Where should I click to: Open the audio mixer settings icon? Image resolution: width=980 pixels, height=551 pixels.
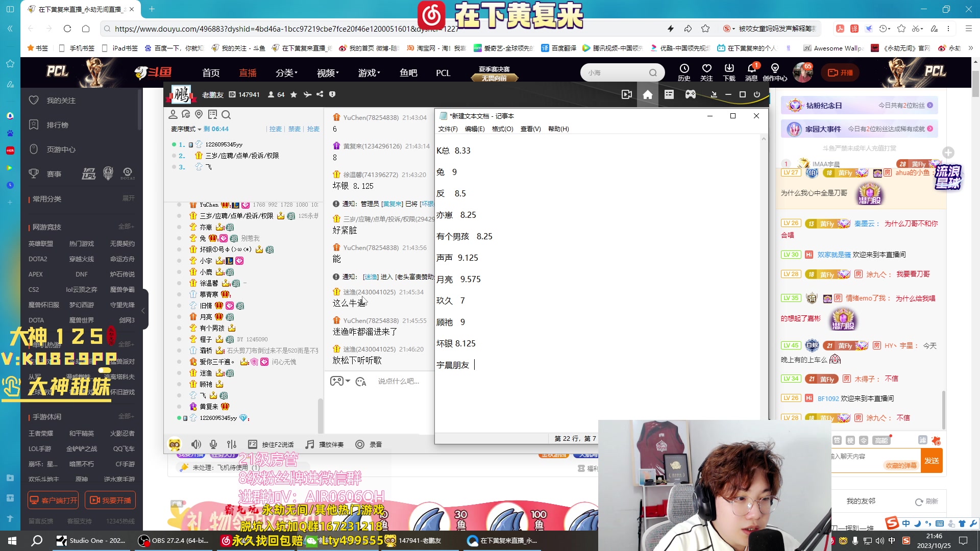[x=232, y=444]
